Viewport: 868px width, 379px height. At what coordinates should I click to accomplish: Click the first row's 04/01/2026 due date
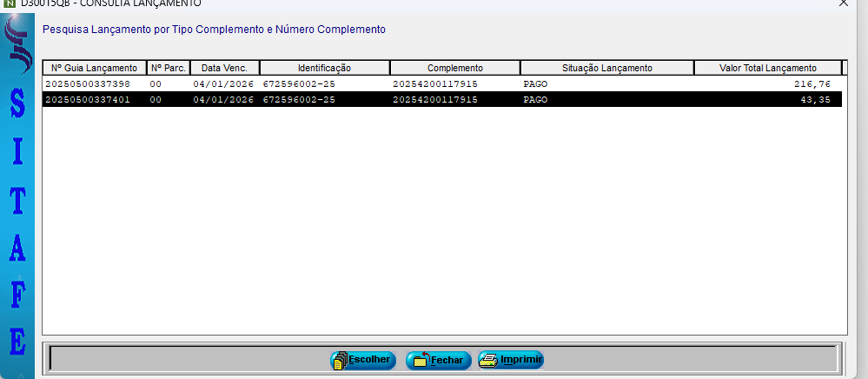(223, 84)
